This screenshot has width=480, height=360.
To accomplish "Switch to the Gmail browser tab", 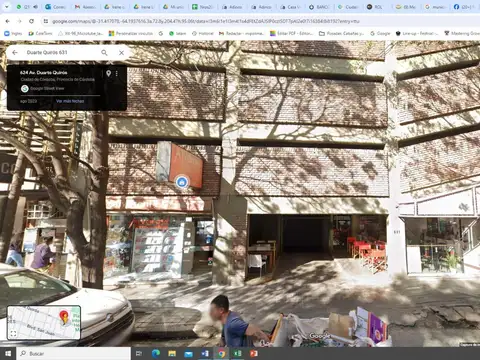I will 86,7.
